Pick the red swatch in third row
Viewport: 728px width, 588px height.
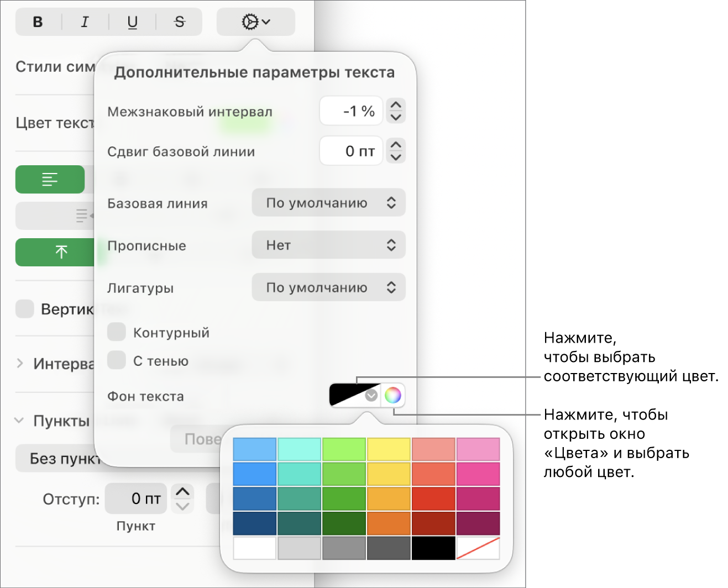point(434,498)
